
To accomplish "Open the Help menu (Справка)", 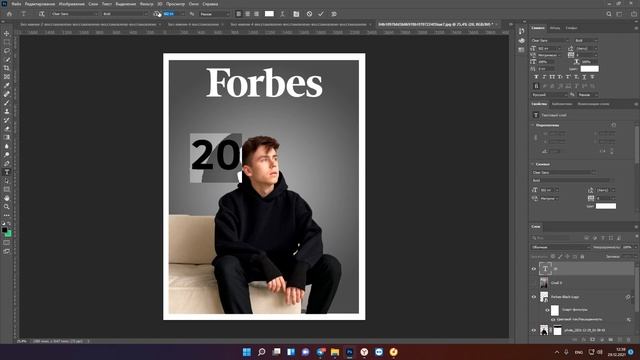I will (x=210, y=4).
